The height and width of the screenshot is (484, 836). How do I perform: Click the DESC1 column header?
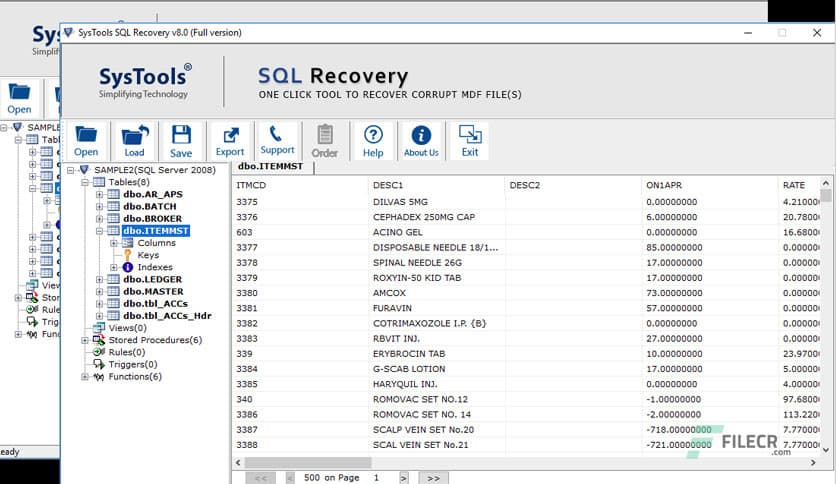tap(437, 185)
